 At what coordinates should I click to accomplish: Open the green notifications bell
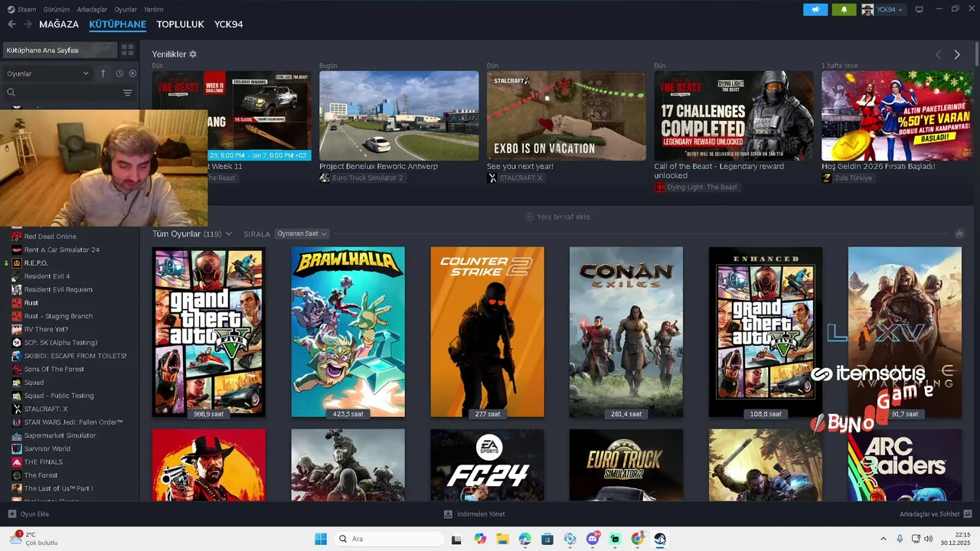coord(844,9)
